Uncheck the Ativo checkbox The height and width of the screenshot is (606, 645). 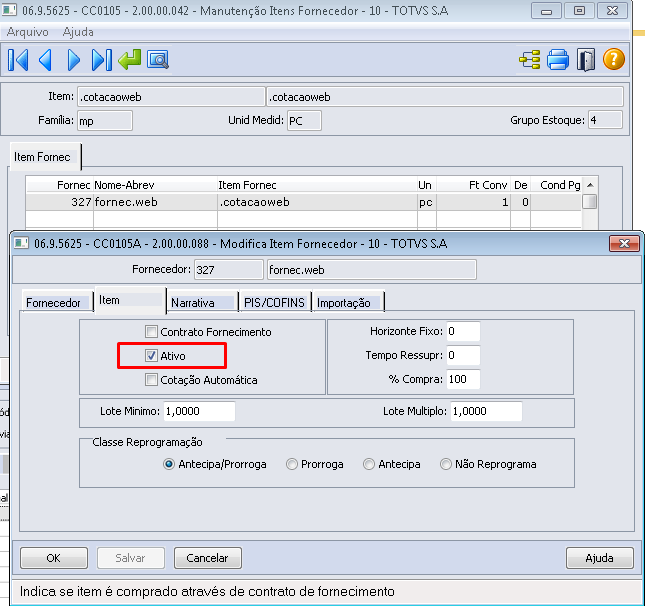pyautogui.click(x=151, y=355)
